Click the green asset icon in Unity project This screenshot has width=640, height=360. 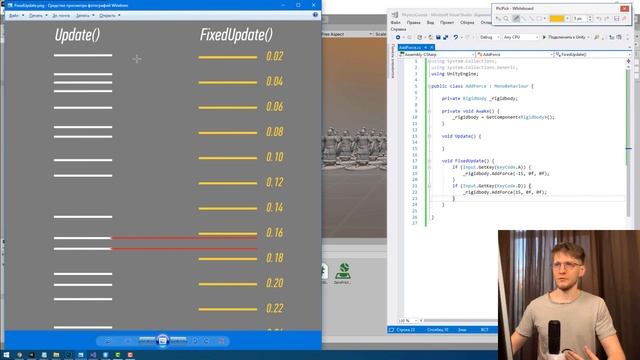pos(343,271)
